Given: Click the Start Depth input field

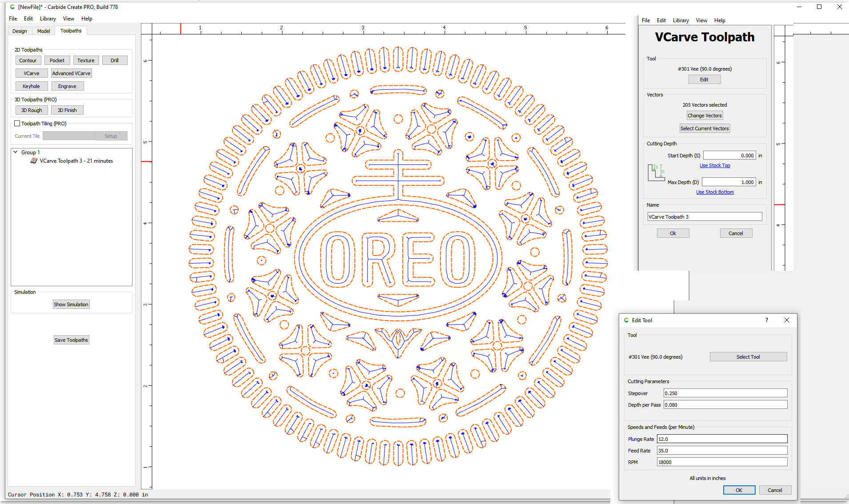Looking at the screenshot, I should tap(729, 156).
